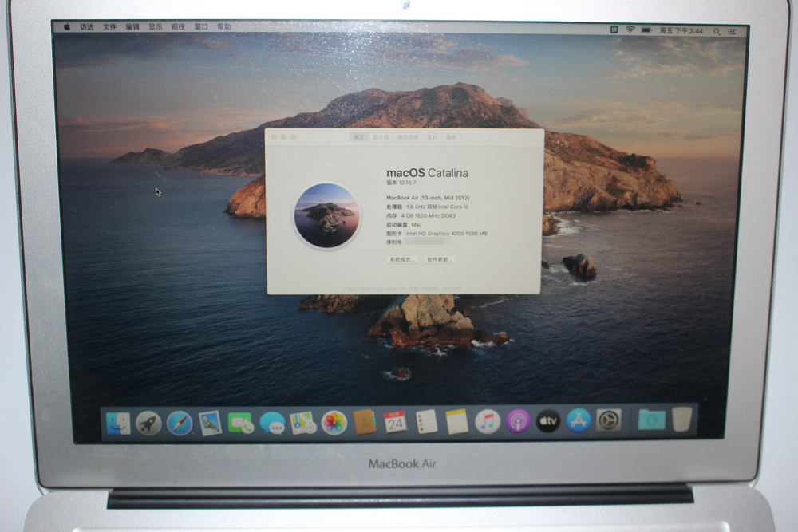Open the 前往 menu

click(x=178, y=26)
